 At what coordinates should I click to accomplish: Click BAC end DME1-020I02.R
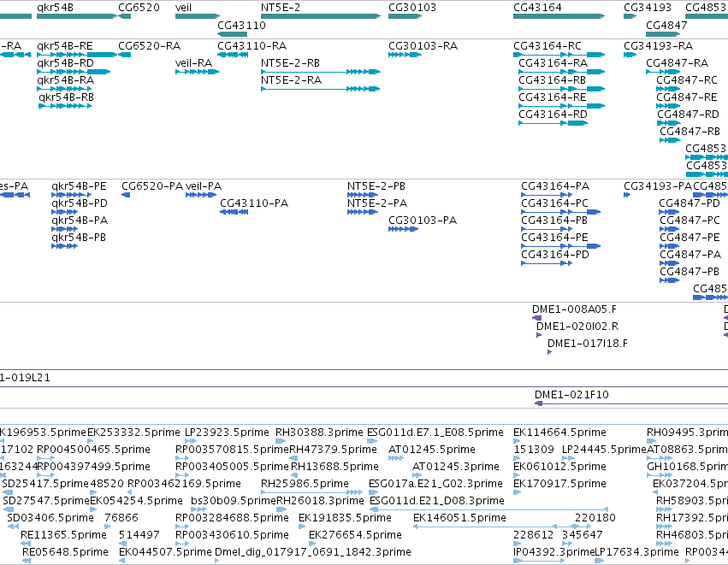[539, 335]
